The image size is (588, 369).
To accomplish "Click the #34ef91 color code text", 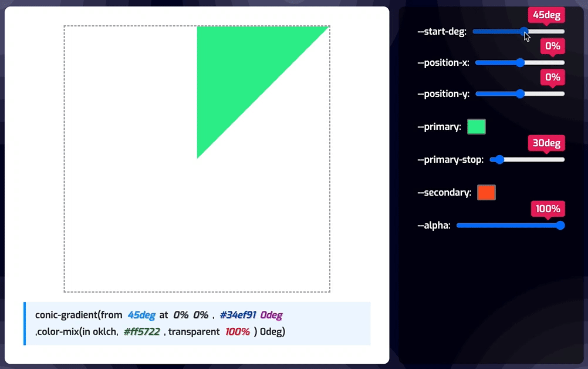I will click(x=238, y=315).
